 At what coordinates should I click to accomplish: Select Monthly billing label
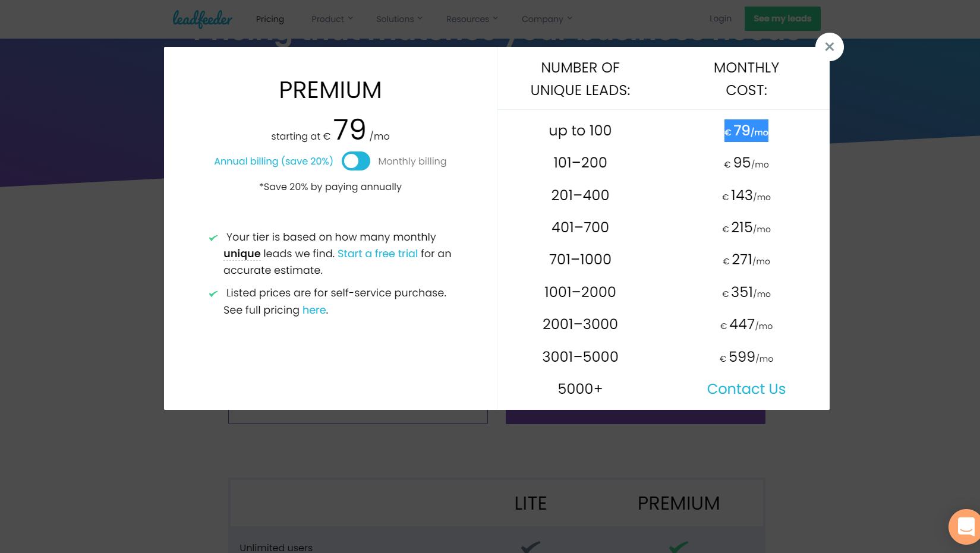(412, 161)
